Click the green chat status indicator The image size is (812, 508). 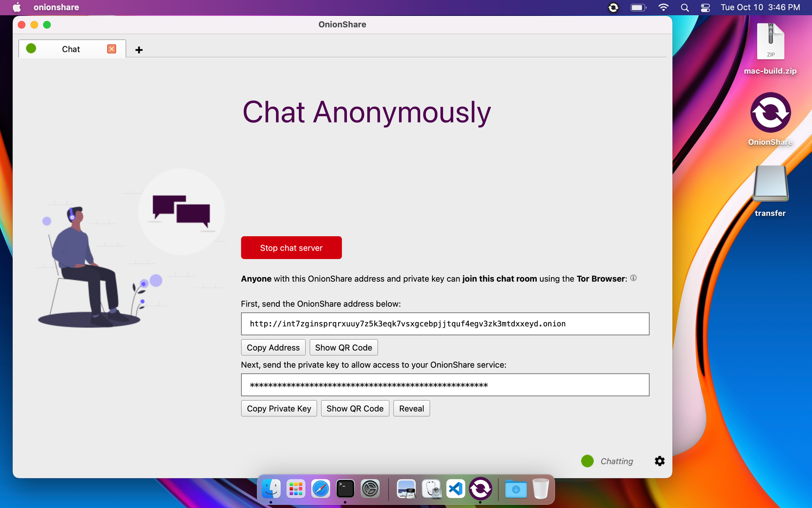click(587, 460)
